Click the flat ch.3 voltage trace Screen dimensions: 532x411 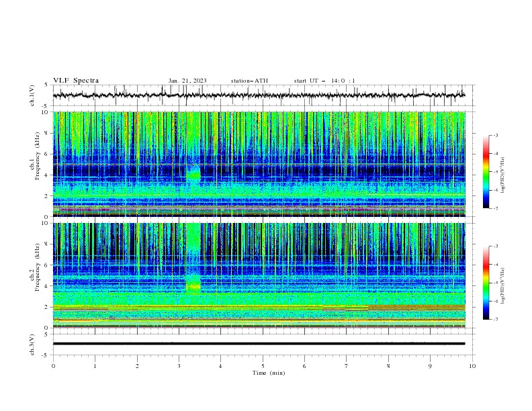[259, 344]
